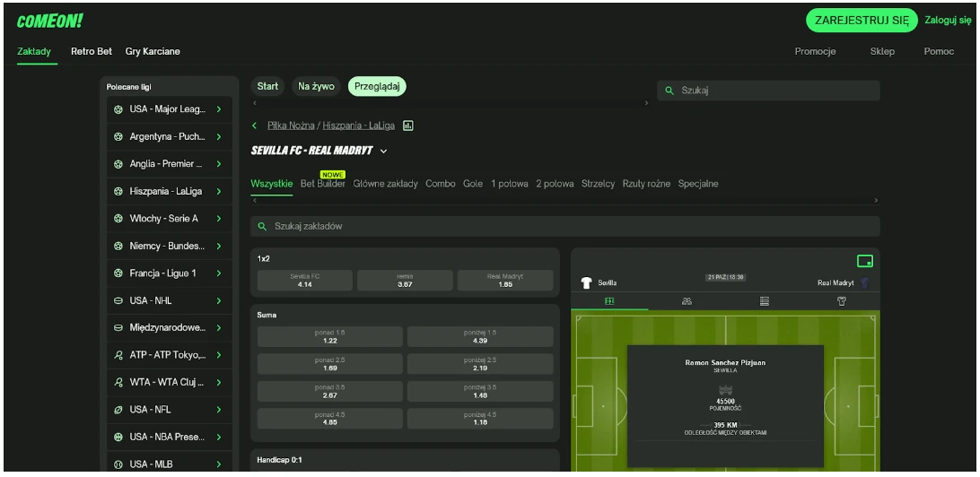Click the soccer ball icon for Włochy - Serie A
The height and width of the screenshot is (477, 980).
pyautogui.click(x=118, y=219)
